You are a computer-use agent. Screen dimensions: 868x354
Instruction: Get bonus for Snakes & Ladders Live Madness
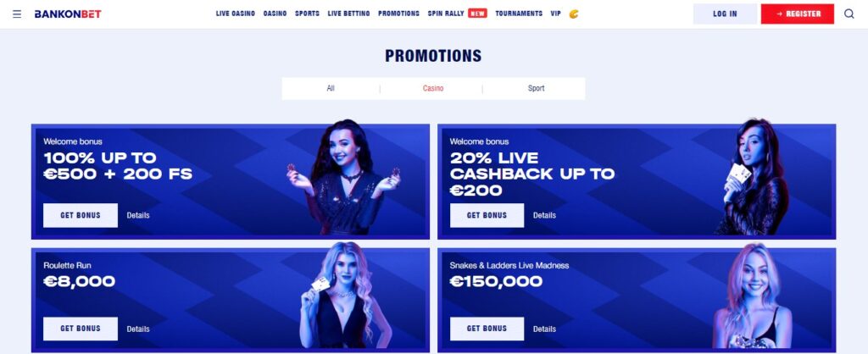pyautogui.click(x=487, y=329)
